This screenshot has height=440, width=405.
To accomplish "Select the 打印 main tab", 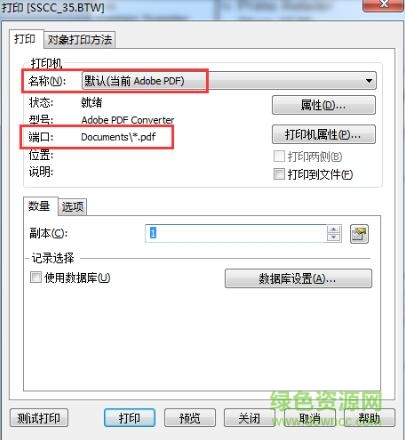I will 25,39.
